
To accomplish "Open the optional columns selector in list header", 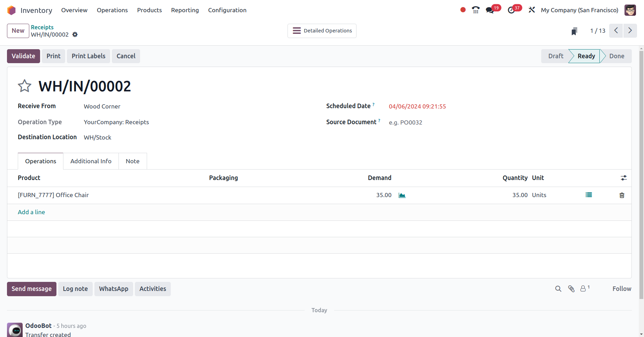I will pos(624,178).
